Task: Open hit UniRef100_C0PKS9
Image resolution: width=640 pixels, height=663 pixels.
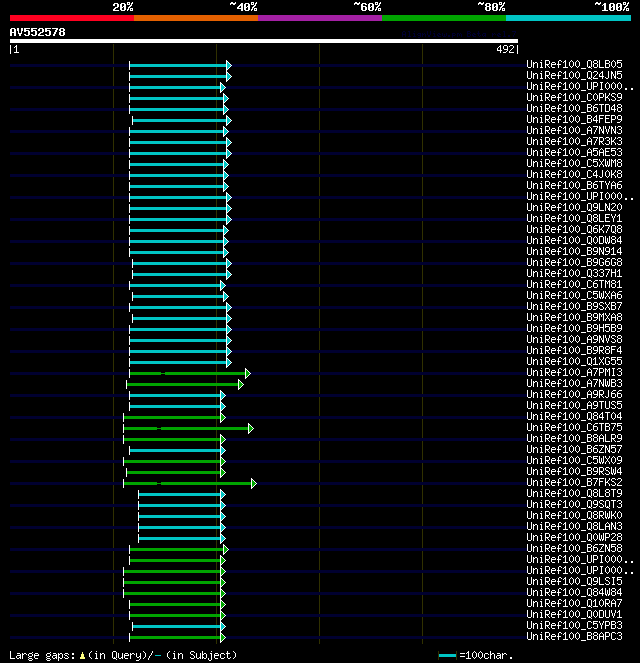Action: point(574,97)
